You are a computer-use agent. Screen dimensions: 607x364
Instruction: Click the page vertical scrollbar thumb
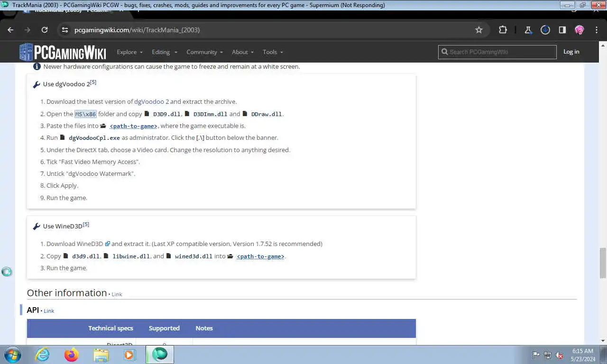(603, 263)
